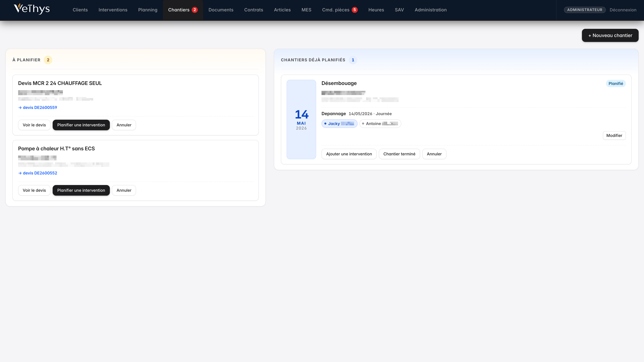644x362 pixels.
Task: Click the Chantiers déjà planifiés count badge
Action: click(353, 60)
